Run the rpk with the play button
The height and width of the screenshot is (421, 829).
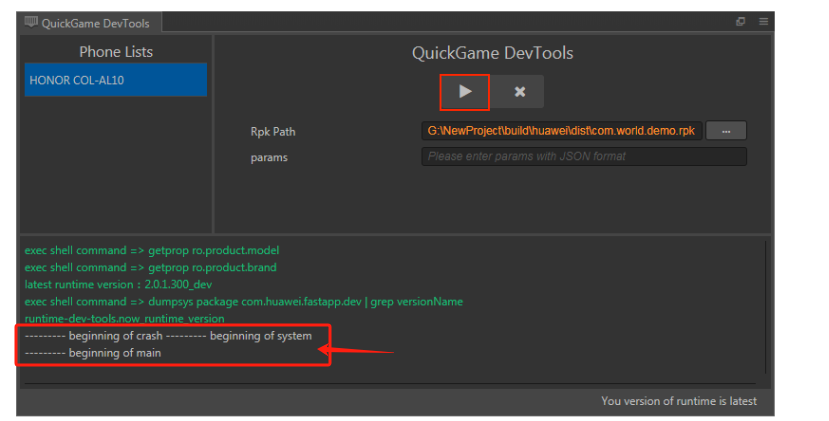(x=465, y=92)
